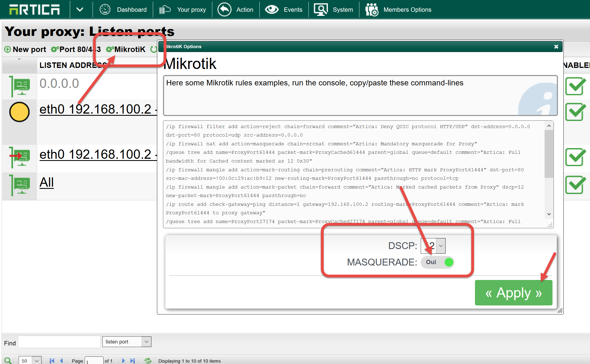The height and width of the screenshot is (364, 590).
Task: Click the yellow circle status icon
Action: [19, 112]
